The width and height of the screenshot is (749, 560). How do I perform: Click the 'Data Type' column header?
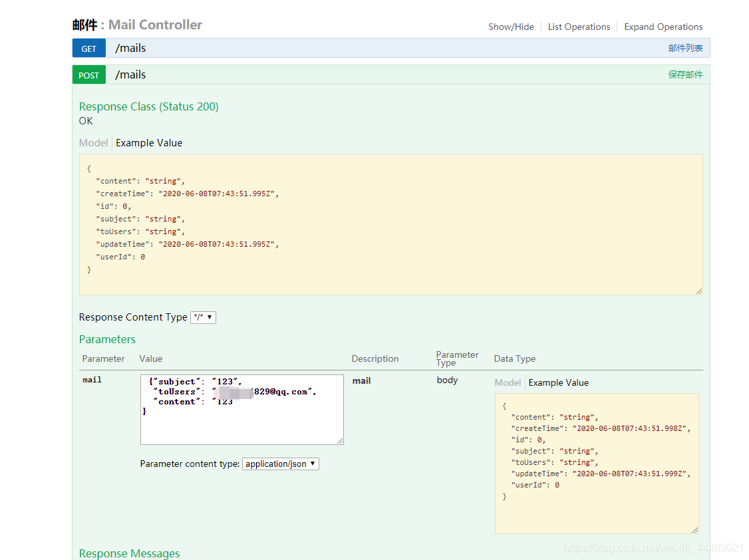pyautogui.click(x=514, y=359)
